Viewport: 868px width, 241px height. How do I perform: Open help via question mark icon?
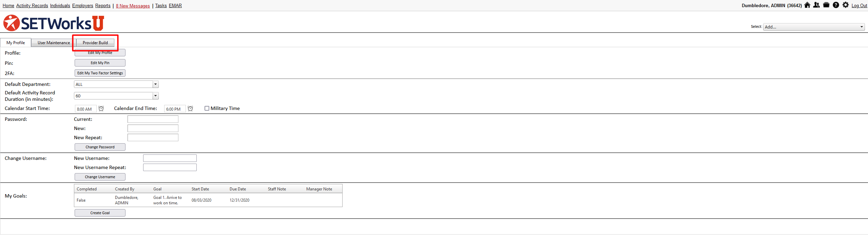pyautogui.click(x=836, y=5)
